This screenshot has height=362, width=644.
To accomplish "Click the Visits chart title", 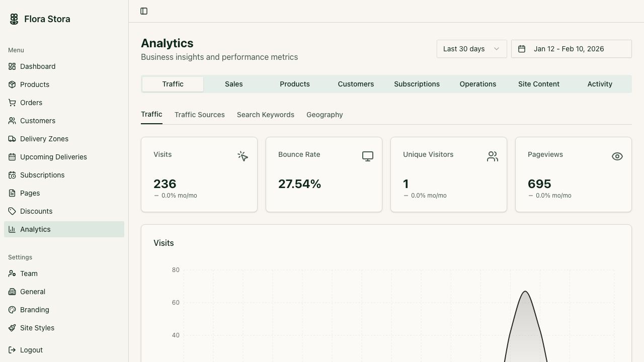I will [x=164, y=243].
